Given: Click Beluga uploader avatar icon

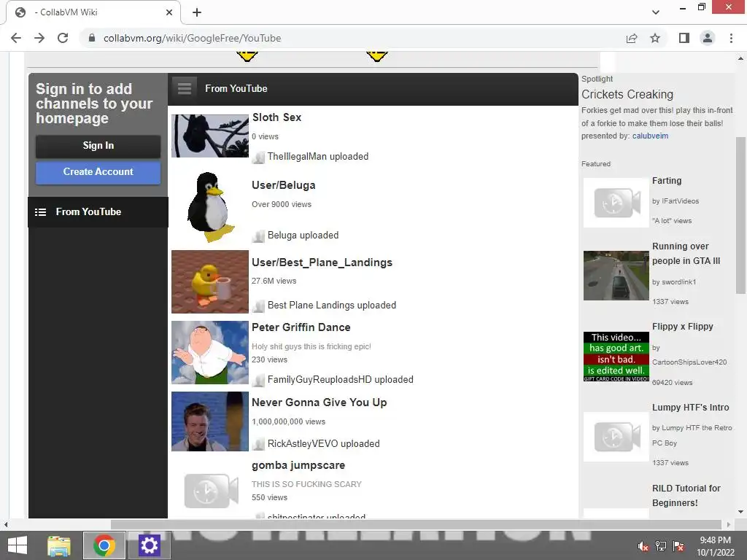Looking at the screenshot, I should 259,236.
